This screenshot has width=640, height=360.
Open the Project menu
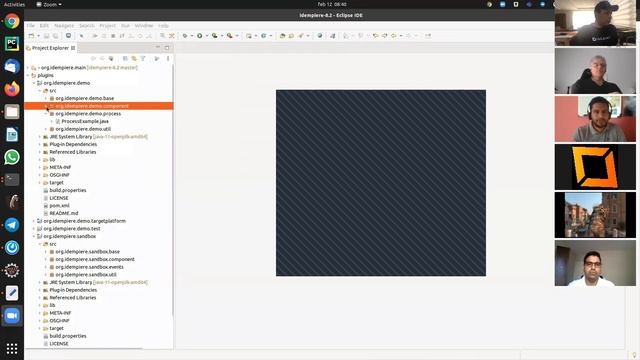click(x=107, y=26)
